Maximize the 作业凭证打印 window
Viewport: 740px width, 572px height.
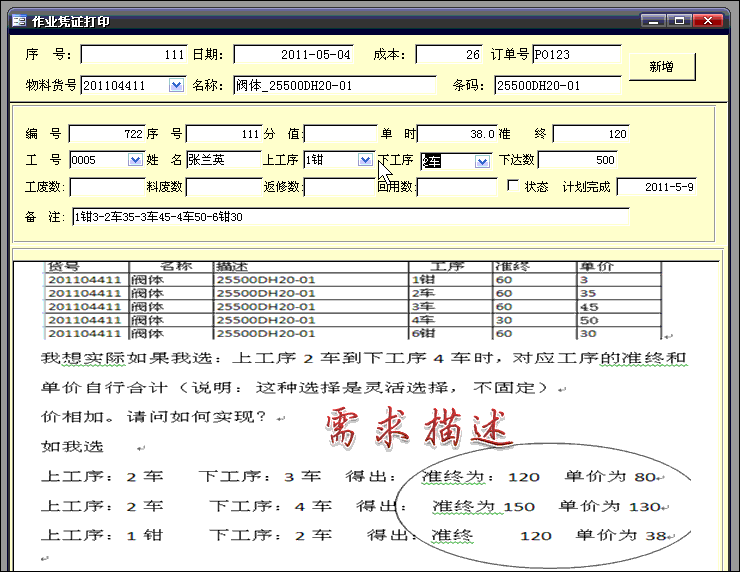(x=679, y=21)
